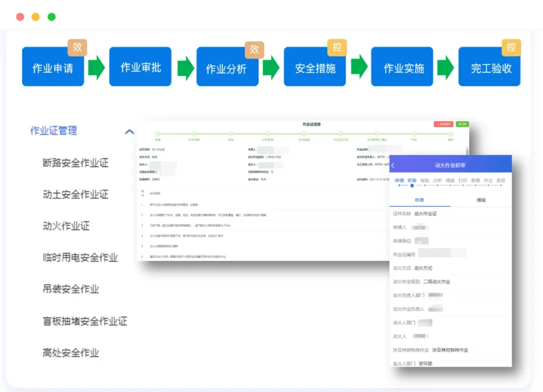Click the 申请单位 row in mobile form
Screen dimensions: 543x392
pos(450,241)
